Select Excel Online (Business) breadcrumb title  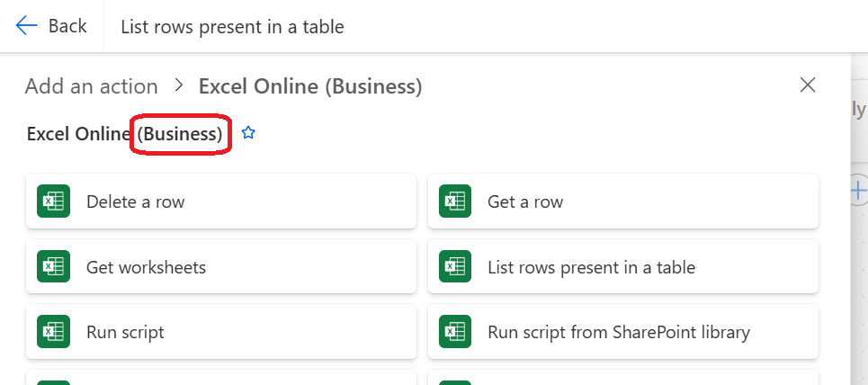click(310, 86)
